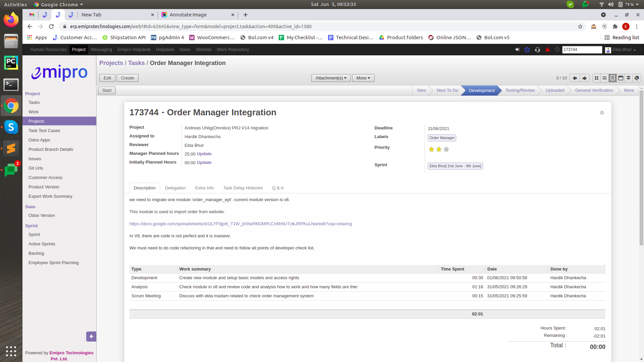The height and width of the screenshot is (362, 644).
Task: Toggle the kanban state grey dot
Action: (x=602, y=113)
